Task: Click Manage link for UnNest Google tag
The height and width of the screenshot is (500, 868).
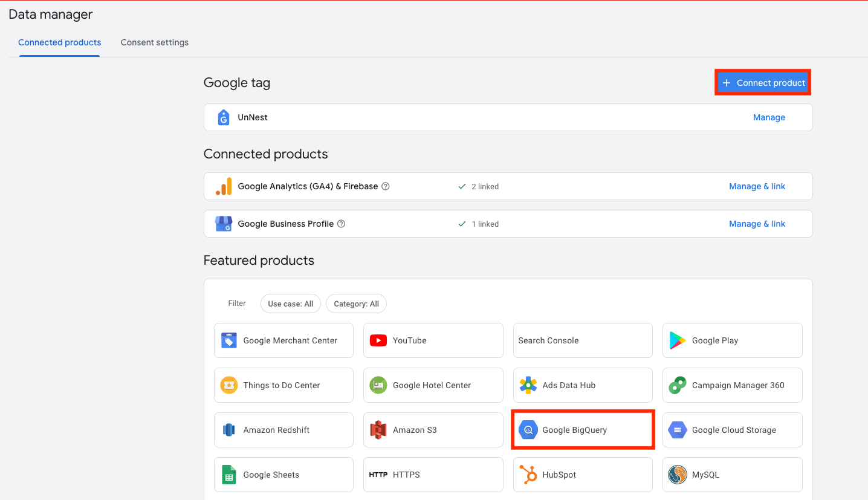Action: pyautogui.click(x=769, y=117)
